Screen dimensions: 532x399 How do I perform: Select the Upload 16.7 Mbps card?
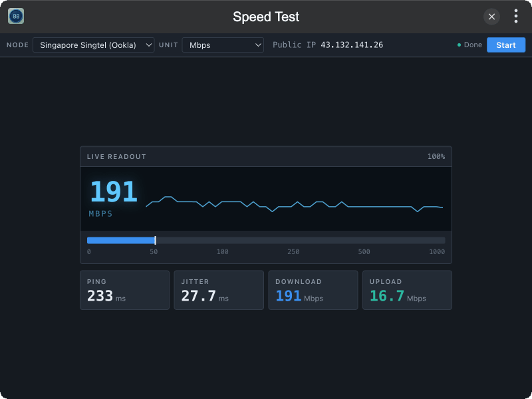407,290
